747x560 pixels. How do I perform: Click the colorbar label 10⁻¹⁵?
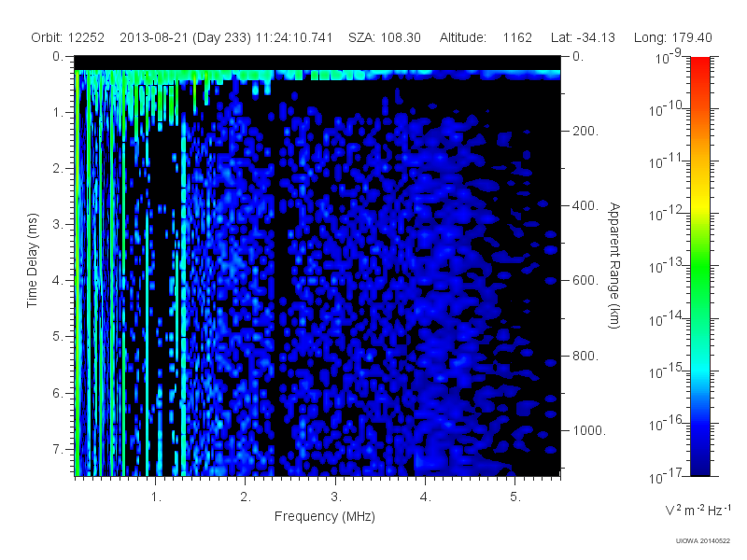[x=667, y=371]
